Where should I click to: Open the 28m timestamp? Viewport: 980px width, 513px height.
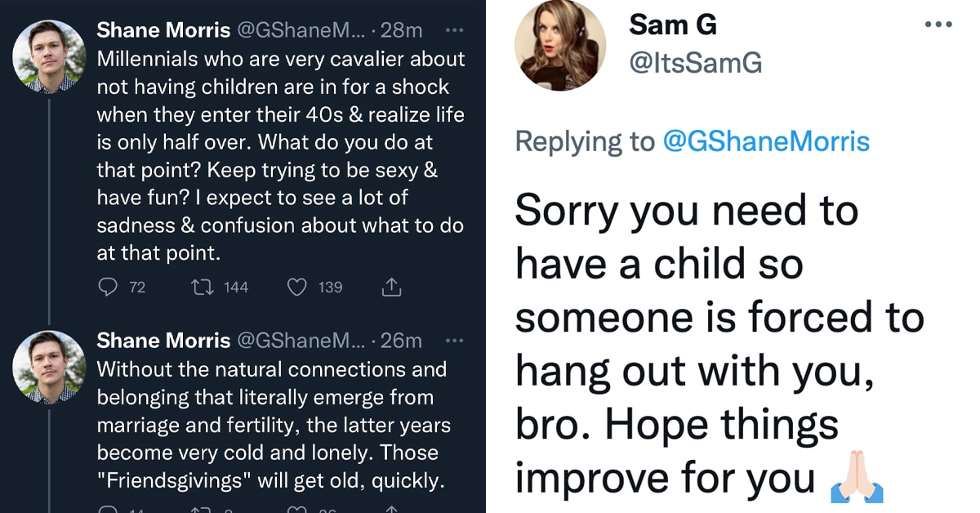pos(402,30)
